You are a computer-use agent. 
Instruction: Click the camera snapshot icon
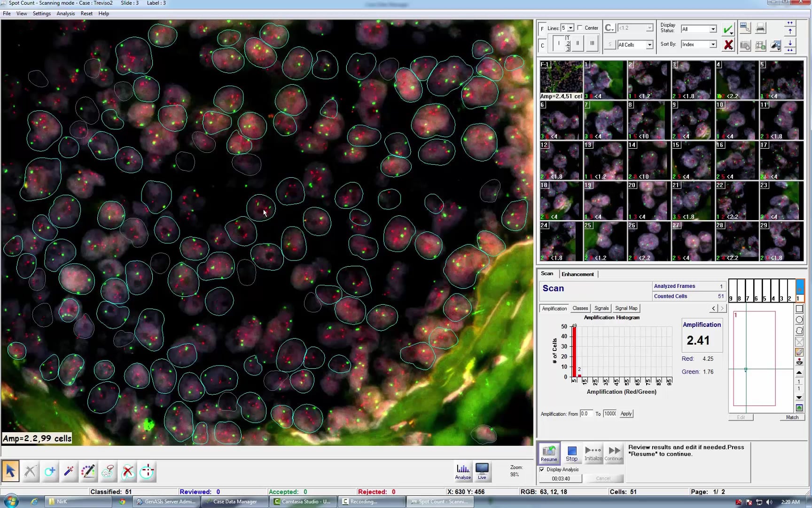[x=745, y=45]
